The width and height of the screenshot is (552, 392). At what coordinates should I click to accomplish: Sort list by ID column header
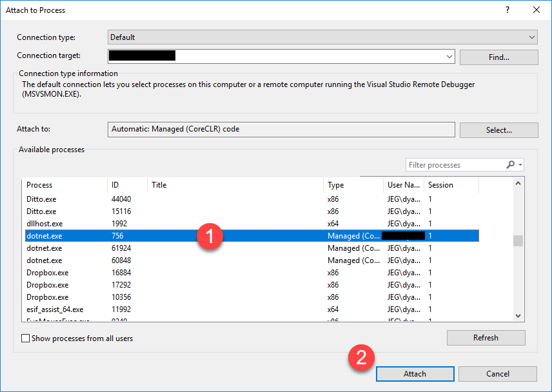(x=126, y=185)
